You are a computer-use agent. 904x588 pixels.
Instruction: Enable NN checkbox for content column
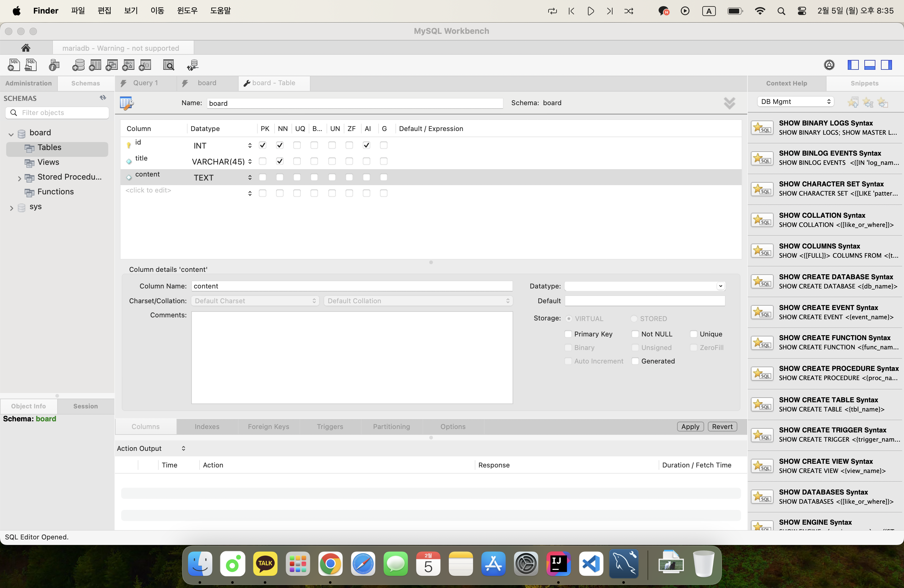tap(280, 177)
